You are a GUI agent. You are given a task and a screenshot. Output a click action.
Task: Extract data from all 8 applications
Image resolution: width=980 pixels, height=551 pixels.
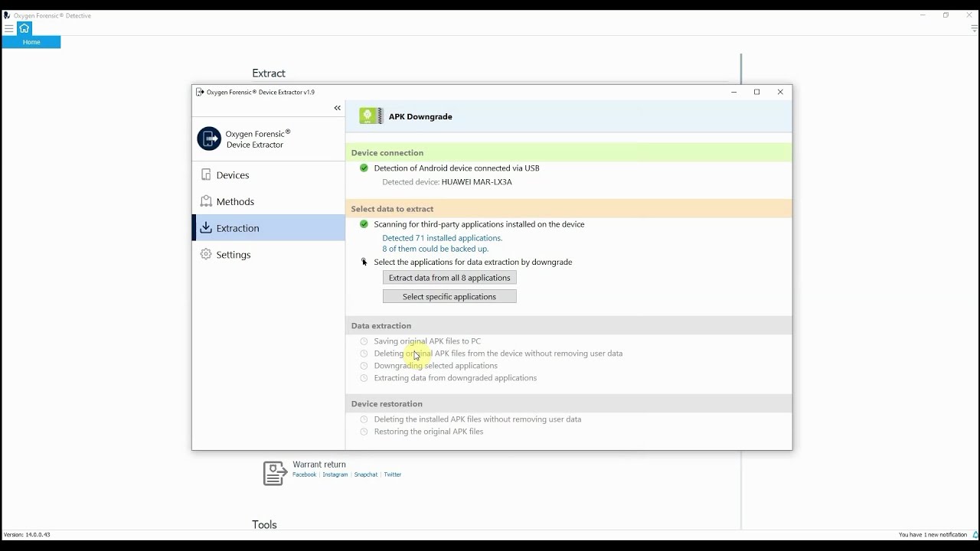(x=449, y=278)
